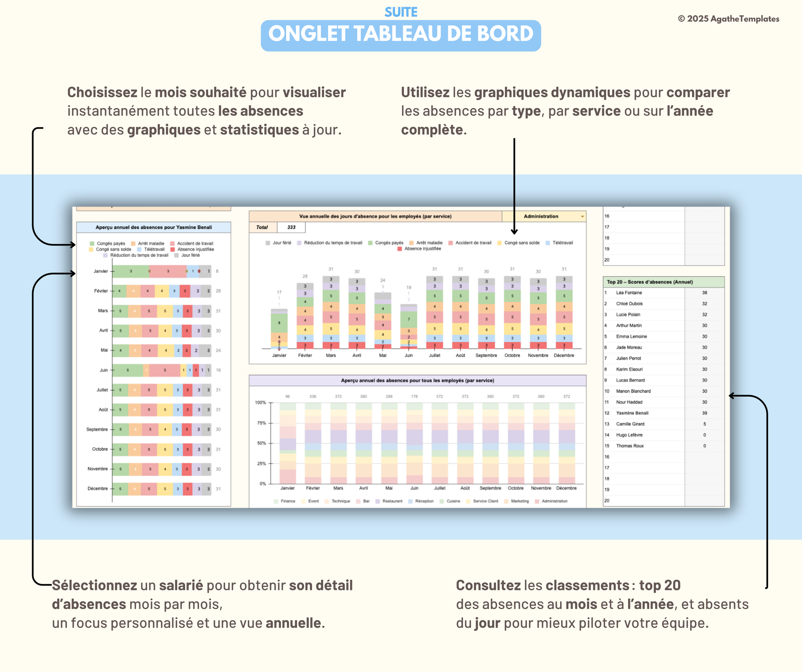Click the Décembre column in percentage chart
The image size is (802, 672).
pyautogui.click(x=567, y=443)
